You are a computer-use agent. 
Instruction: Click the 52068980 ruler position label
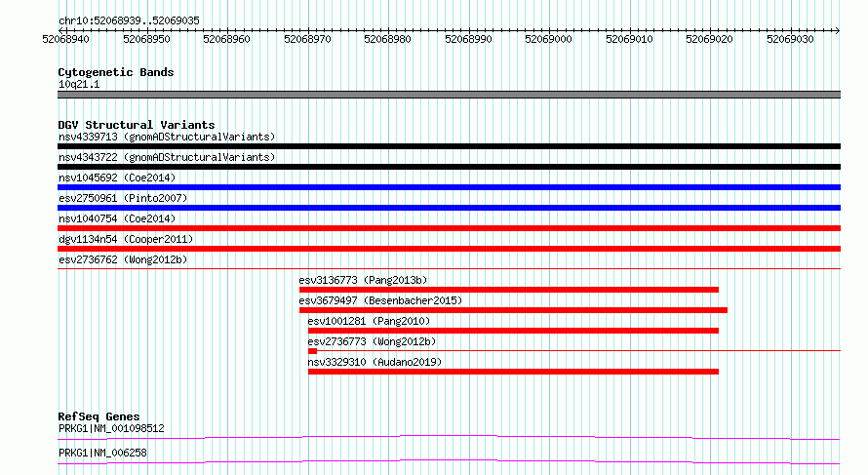tap(387, 39)
